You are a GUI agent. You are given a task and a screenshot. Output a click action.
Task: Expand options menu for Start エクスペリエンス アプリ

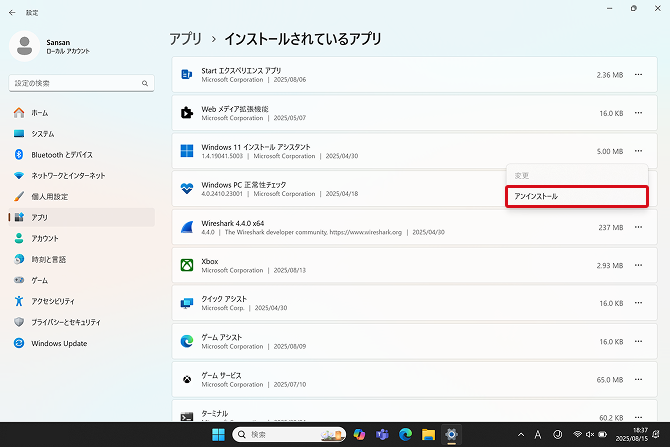(638, 75)
